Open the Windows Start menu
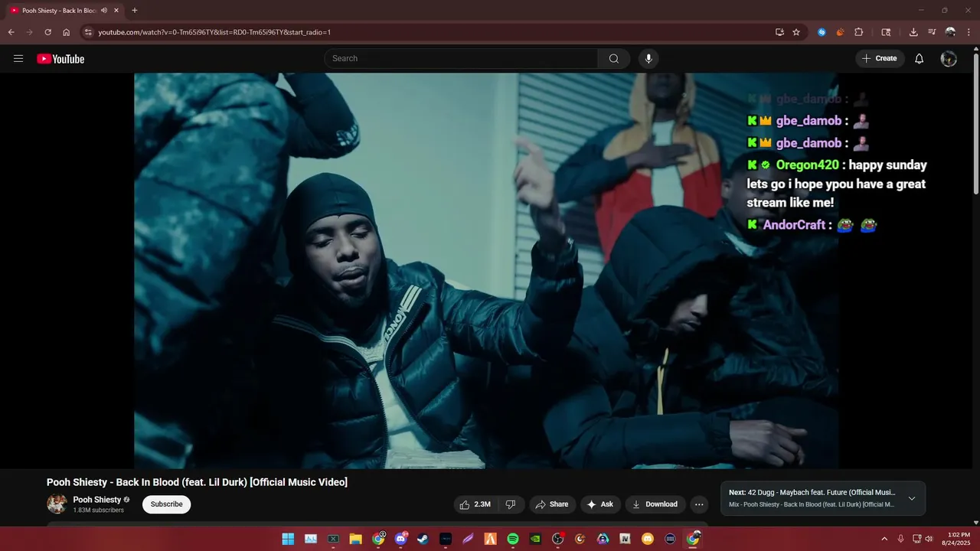 pos(288,539)
